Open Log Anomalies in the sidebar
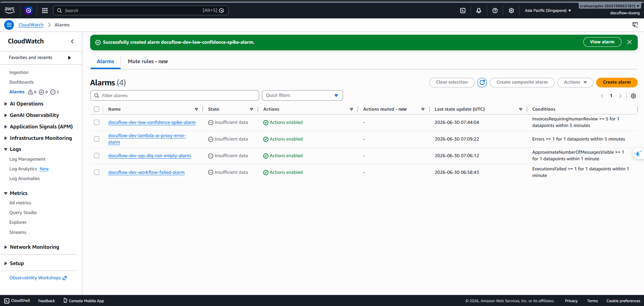This screenshot has height=306, width=644. coord(25,179)
